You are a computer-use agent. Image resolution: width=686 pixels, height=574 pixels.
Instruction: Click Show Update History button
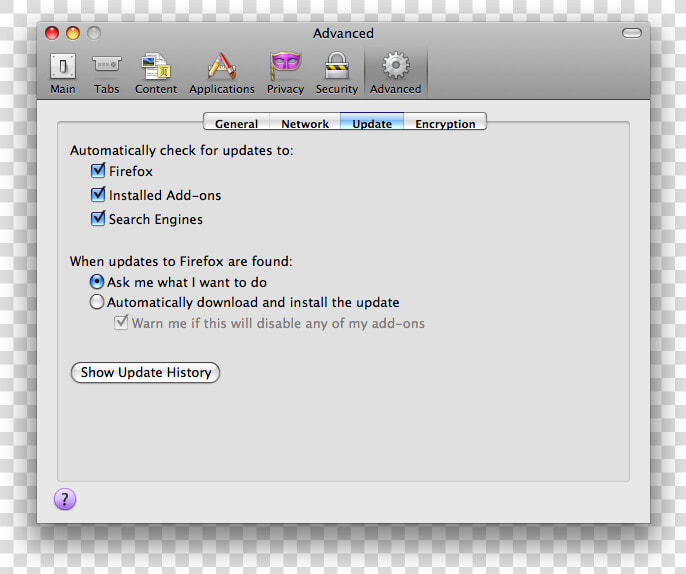pyautogui.click(x=145, y=372)
